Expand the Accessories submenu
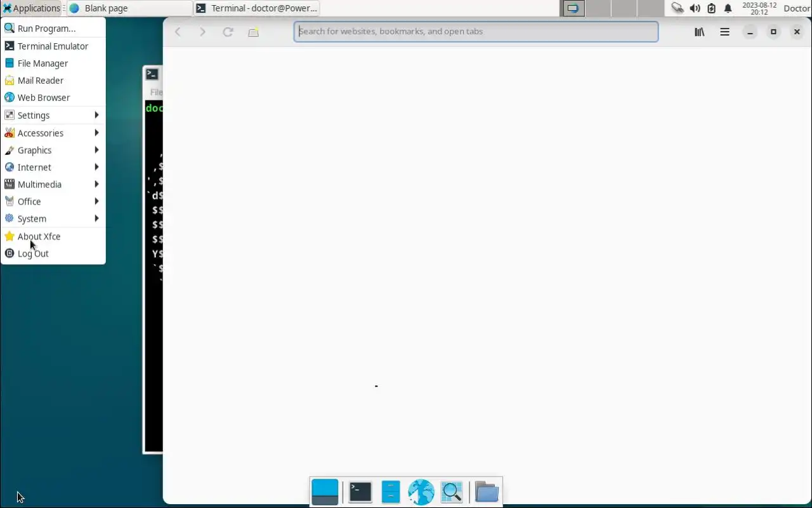 click(x=53, y=133)
